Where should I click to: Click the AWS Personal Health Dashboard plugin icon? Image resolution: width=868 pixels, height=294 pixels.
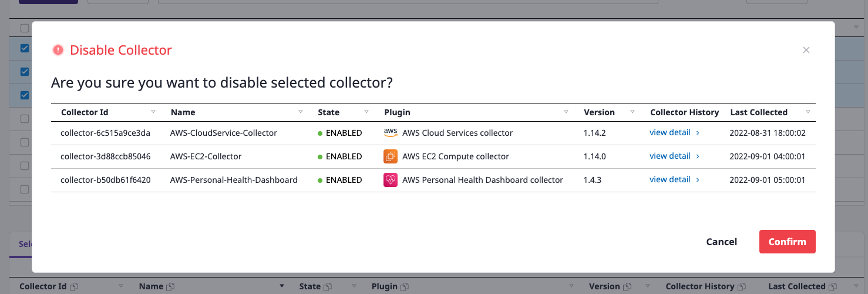391,180
